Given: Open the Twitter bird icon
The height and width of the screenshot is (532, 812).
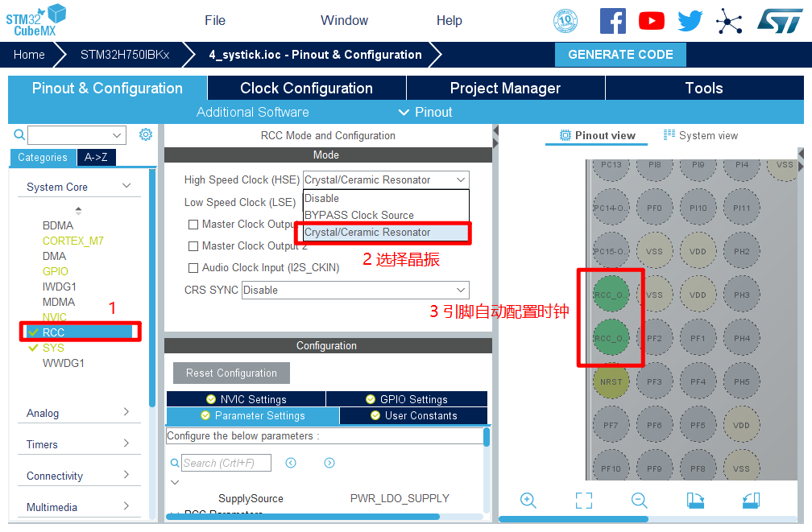Looking at the screenshot, I should tap(690, 21).
